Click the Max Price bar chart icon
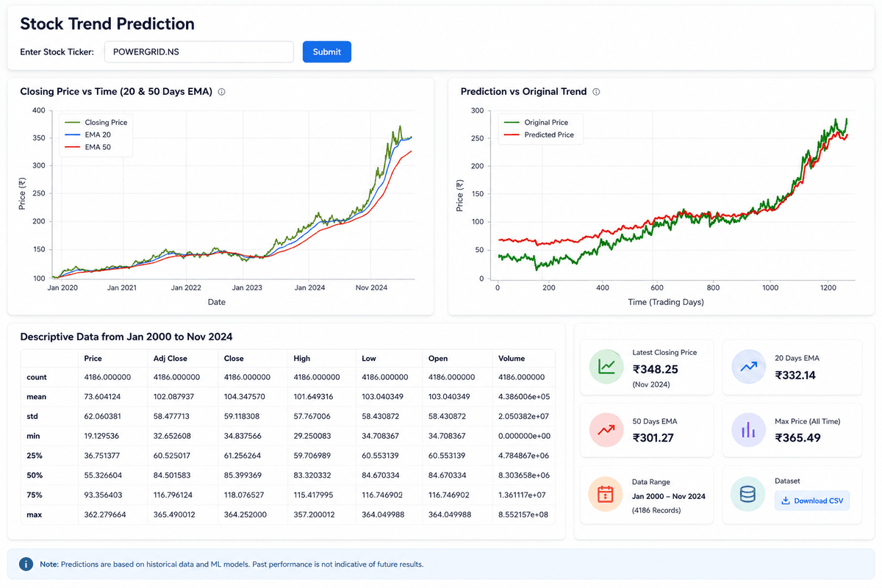Image resolution: width=882 pixels, height=588 pixels. point(749,430)
